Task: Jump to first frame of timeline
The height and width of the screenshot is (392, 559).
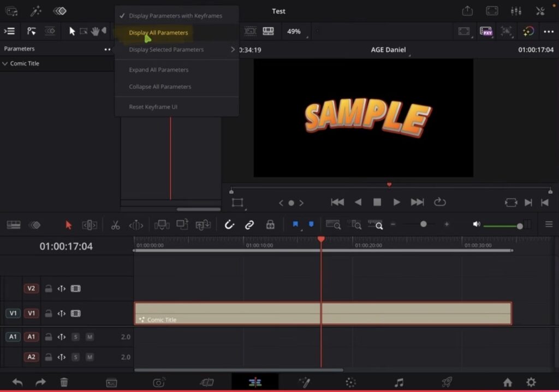Action: coord(337,202)
